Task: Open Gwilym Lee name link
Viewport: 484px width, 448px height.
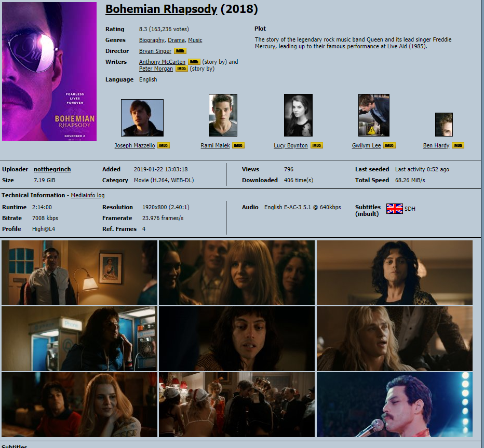Action: point(367,145)
